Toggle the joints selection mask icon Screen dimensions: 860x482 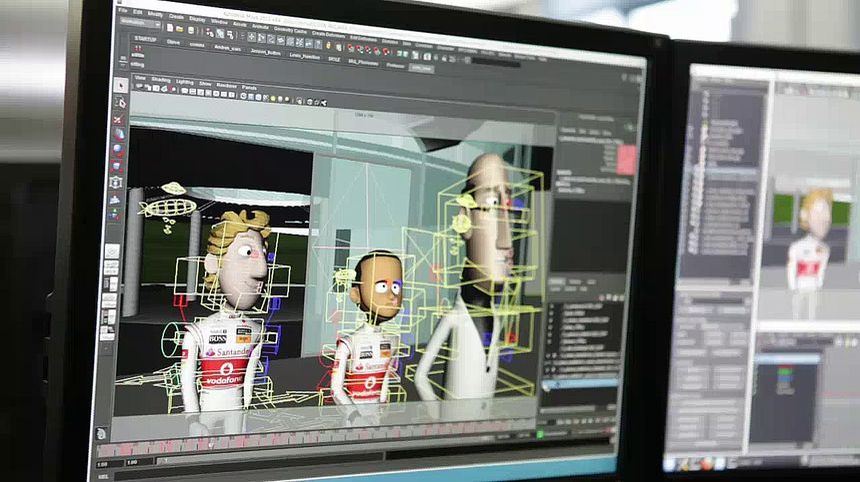[262, 38]
